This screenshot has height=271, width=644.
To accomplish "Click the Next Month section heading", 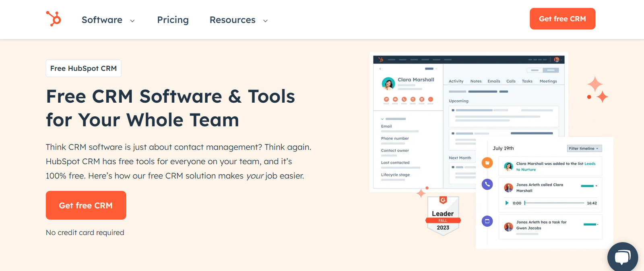I will [460, 158].
